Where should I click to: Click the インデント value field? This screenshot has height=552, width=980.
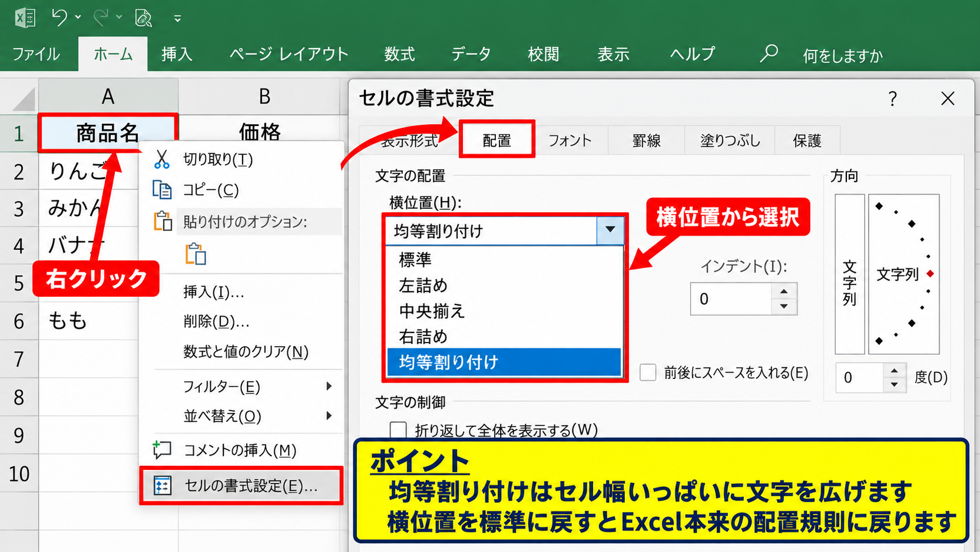click(x=731, y=299)
